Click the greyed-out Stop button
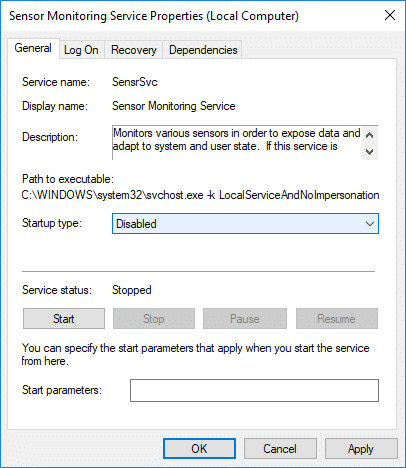Image resolution: width=406 pixels, height=468 pixels. [154, 319]
